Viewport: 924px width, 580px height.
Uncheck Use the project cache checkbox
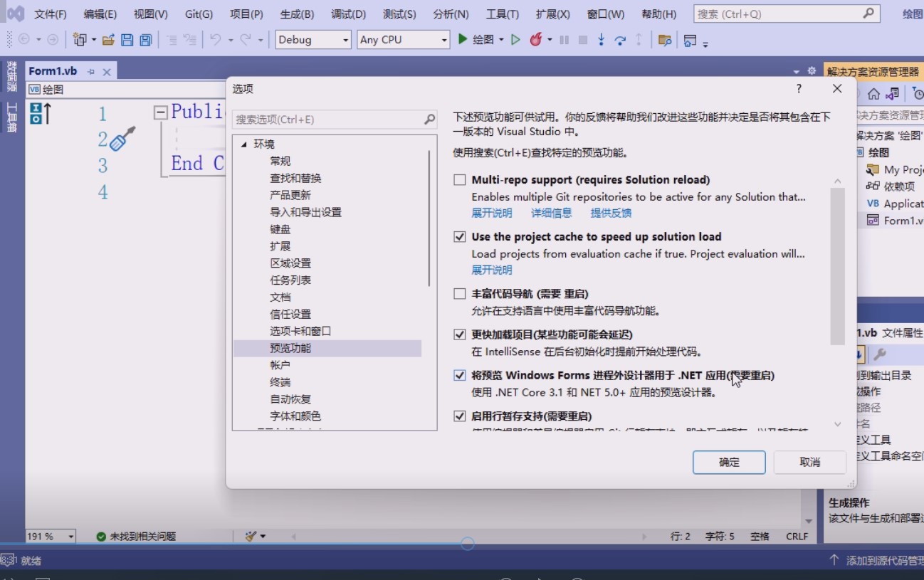[460, 237]
